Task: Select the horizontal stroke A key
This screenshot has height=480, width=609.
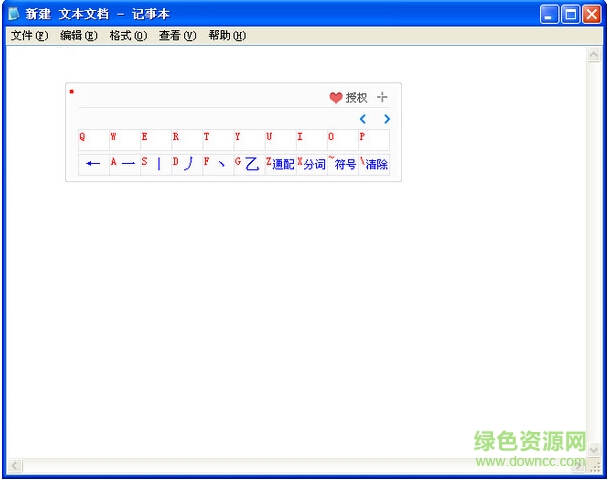Action: 125,164
